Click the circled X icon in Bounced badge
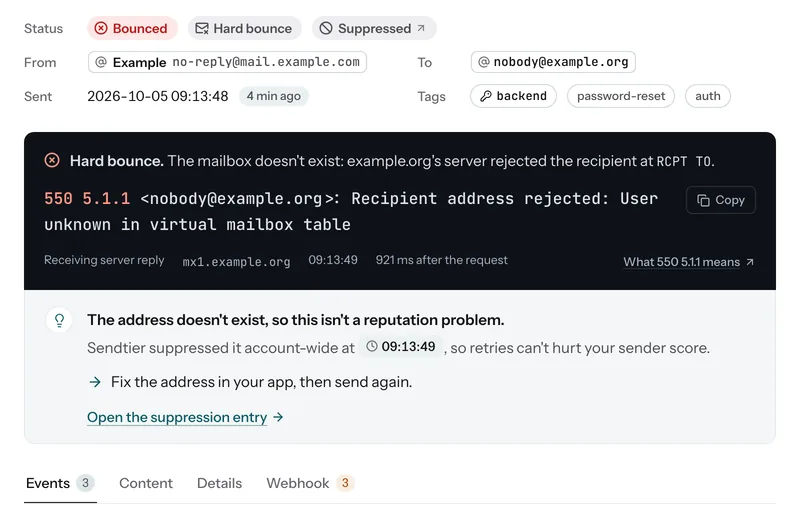This screenshot has width=800, height=514. click(101, 28)
